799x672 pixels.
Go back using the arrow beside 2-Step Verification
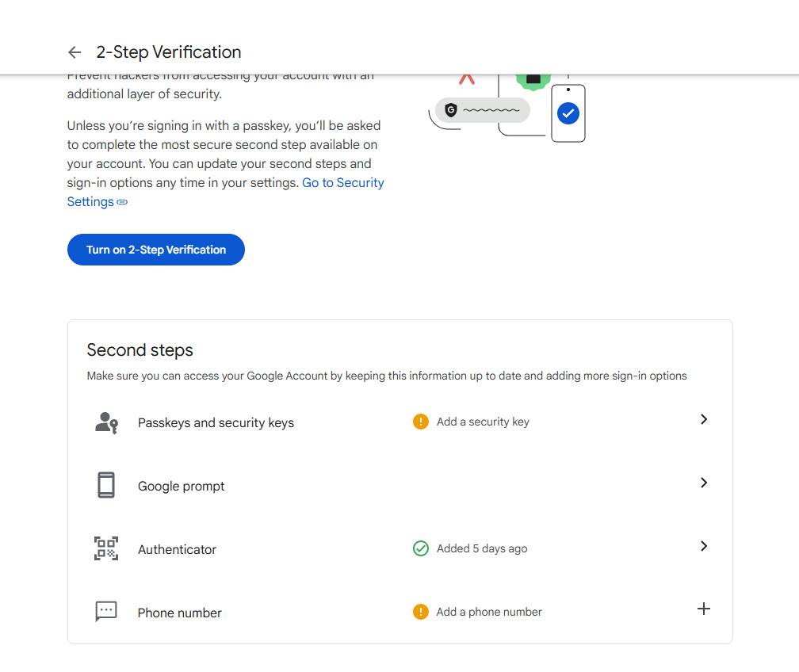(x=75, y=52)
